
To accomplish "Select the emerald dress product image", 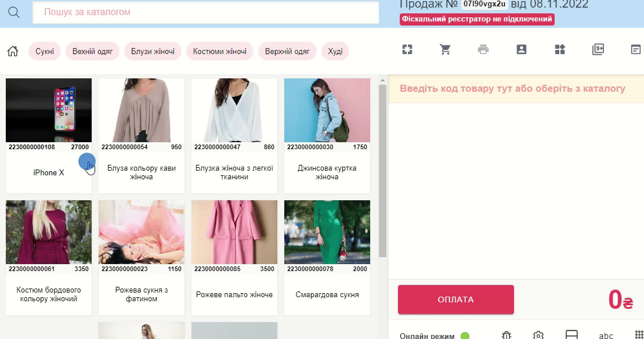I will coord(327,232).
